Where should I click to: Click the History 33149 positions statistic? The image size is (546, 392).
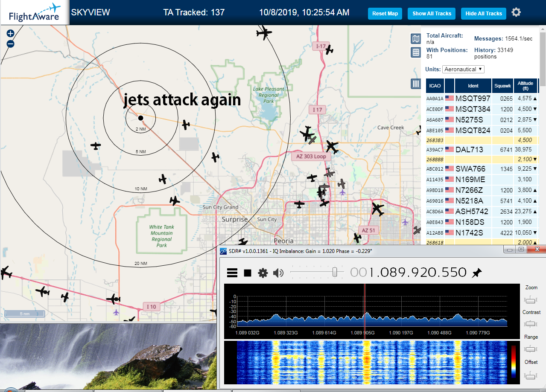tap(493, 53)
